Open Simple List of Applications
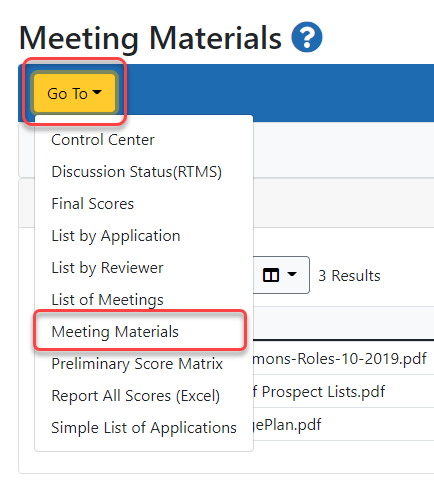Screen dimensions: 434x491 pos(144,428)
